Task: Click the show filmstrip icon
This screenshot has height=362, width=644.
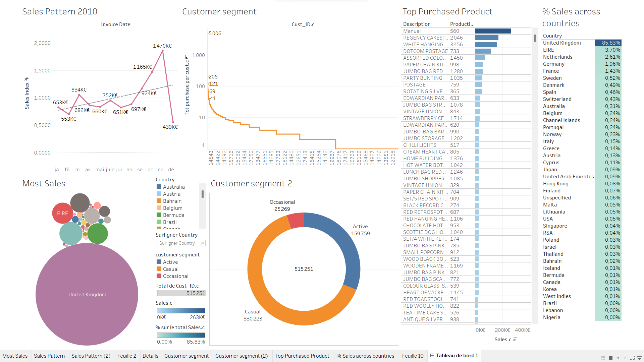Action: point(603,358)
